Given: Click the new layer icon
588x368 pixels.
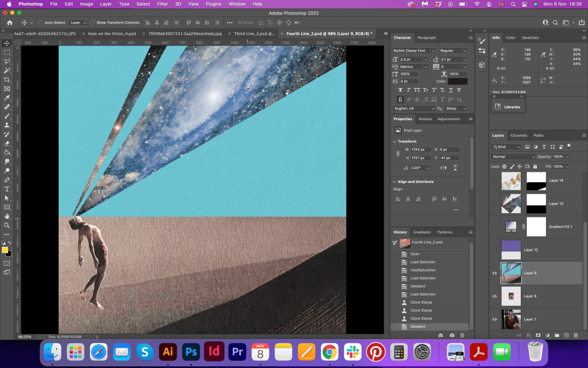Looking at the screenshot, I should 566,335.
